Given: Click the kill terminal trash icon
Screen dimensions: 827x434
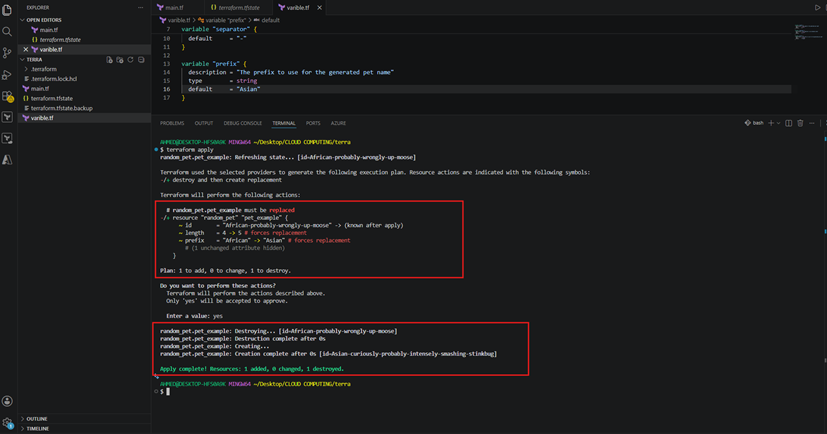Looking at the screenshot, I should point(800,123).
